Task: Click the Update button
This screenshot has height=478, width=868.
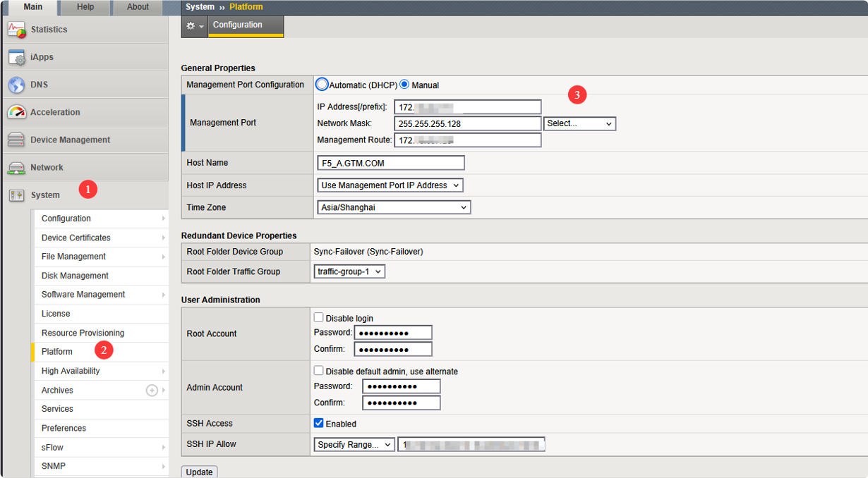Action: click(x=199, y=472)
